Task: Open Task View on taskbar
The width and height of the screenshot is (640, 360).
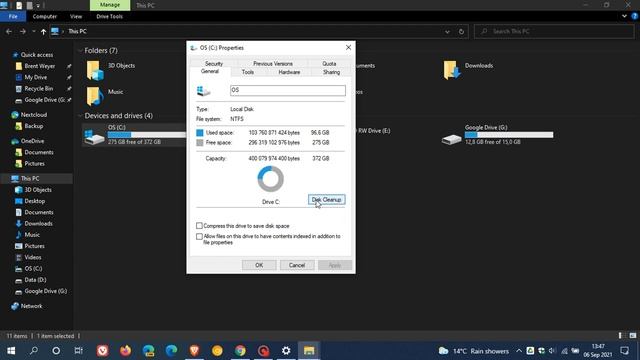Action: pyautogui.click(x=78, y=350)
